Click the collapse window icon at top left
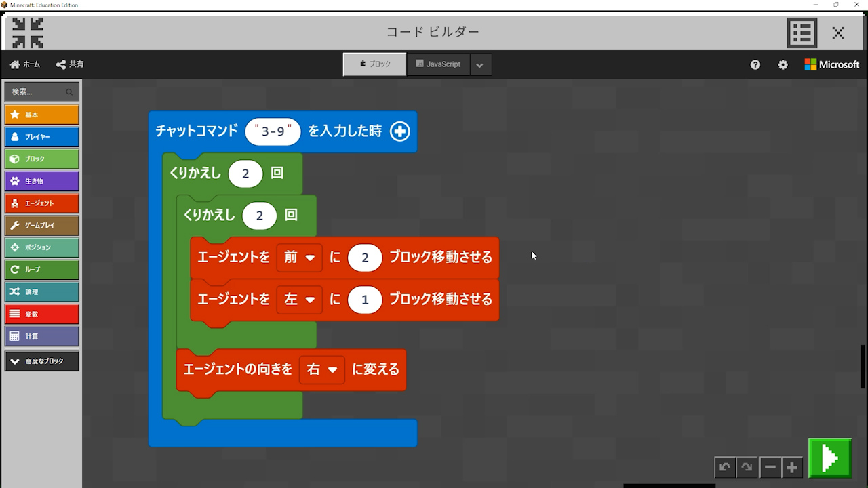 coord(28,32)
